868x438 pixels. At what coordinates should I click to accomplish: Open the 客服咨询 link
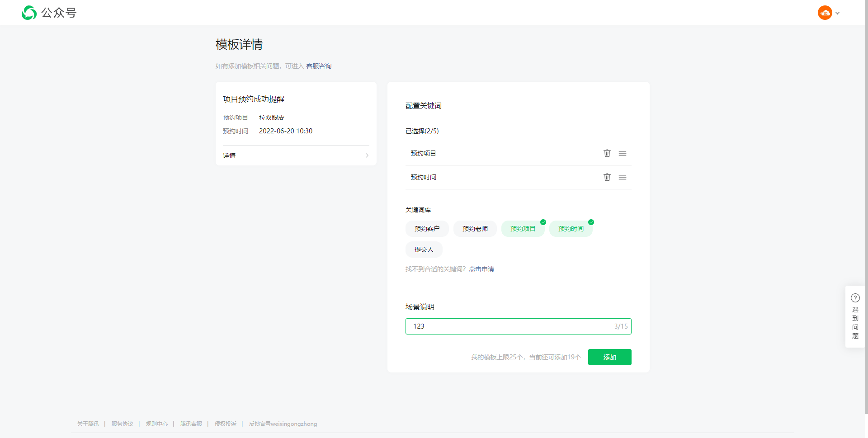(x=319, y=66)
